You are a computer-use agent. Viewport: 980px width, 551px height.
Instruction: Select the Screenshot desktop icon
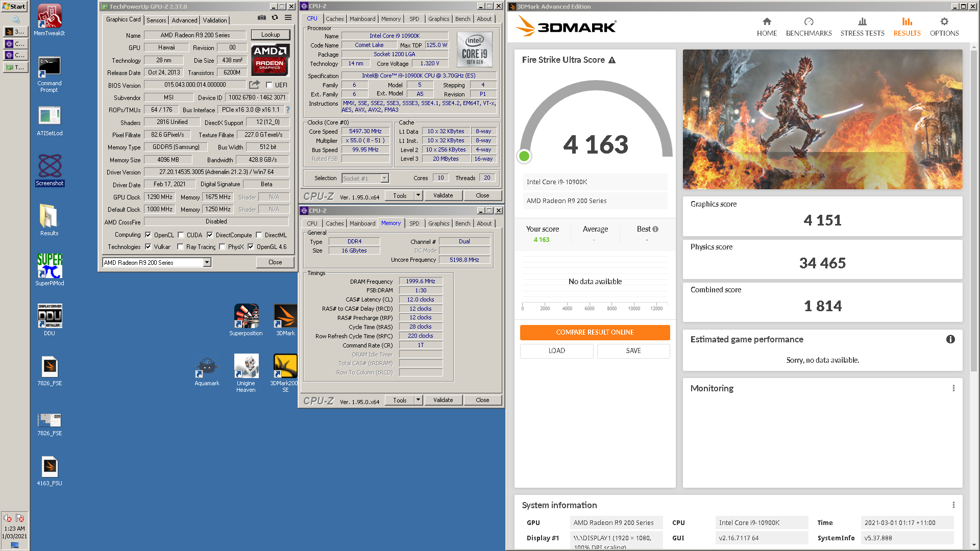tap(50, 170)
